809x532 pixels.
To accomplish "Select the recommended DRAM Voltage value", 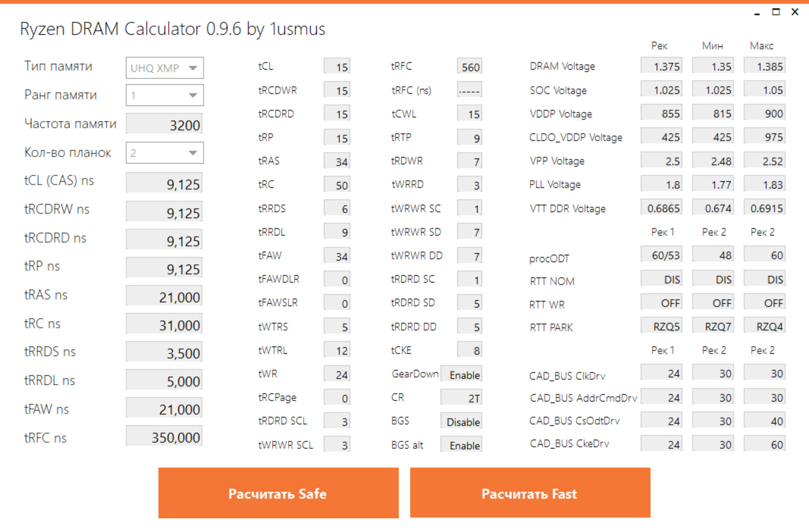I will click(x=661, y=66).
